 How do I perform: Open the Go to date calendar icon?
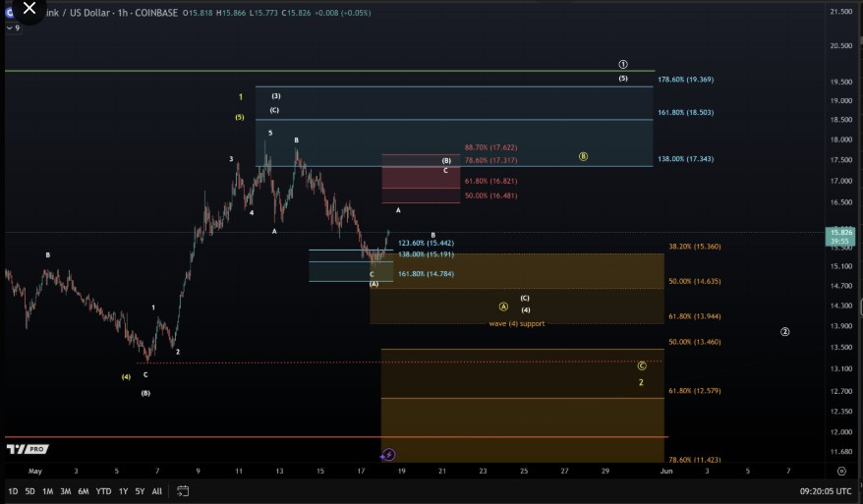click(x=183, y=491)
